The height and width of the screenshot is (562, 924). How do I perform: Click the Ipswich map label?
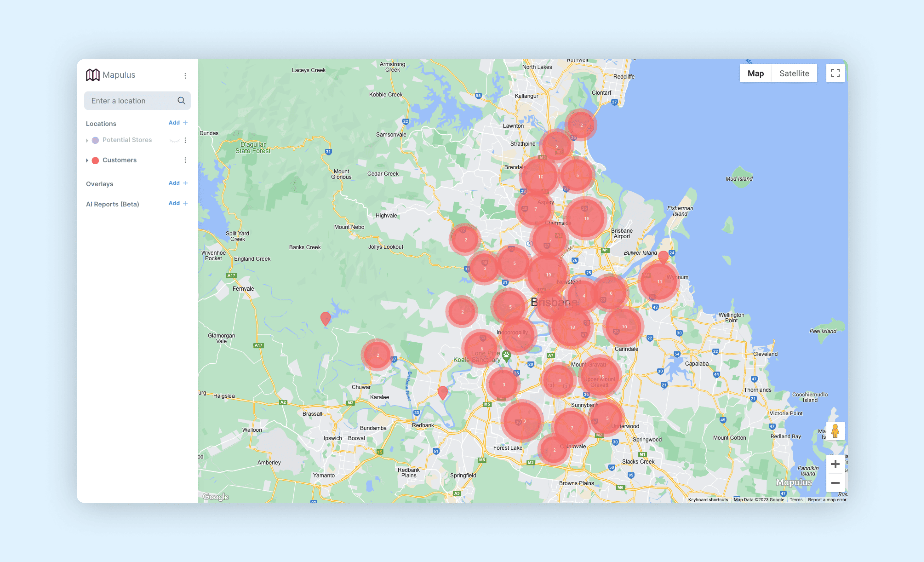[333, 438]
